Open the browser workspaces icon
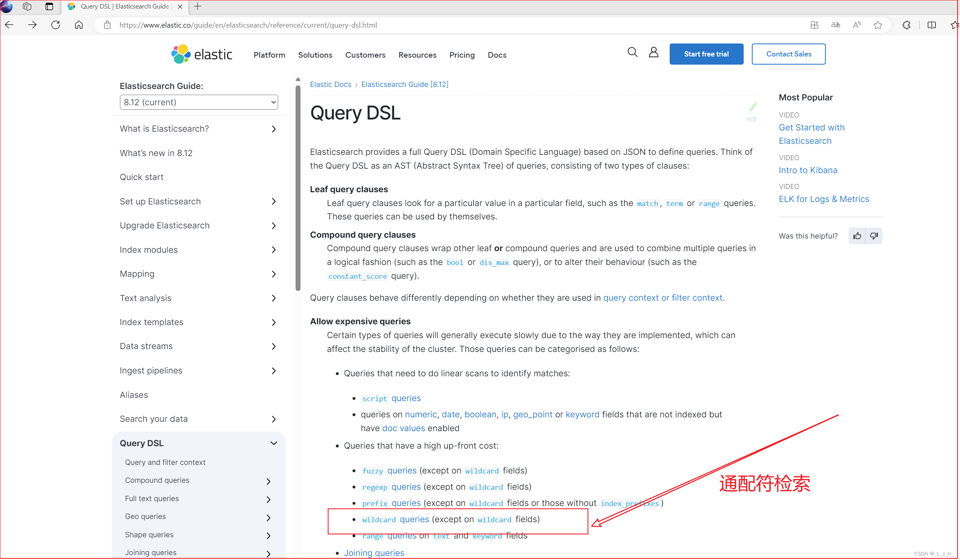Screen dimensions: 960x560 (27, 7)
